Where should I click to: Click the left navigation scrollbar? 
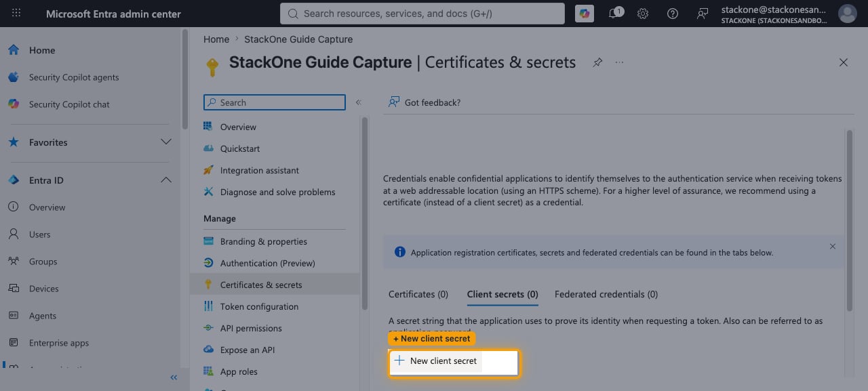point(184,80)
